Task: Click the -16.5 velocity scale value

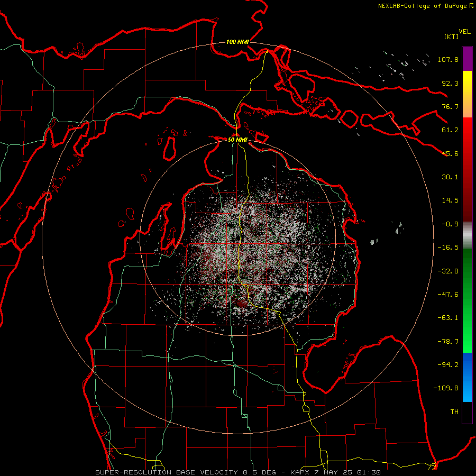Action: (448, 248)
